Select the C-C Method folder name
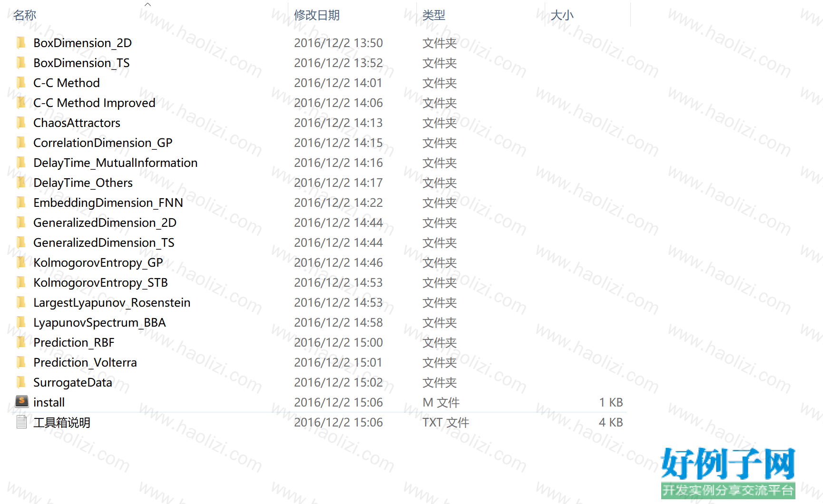The height and width of the screenshot is (504, 823). pos(67,83)
